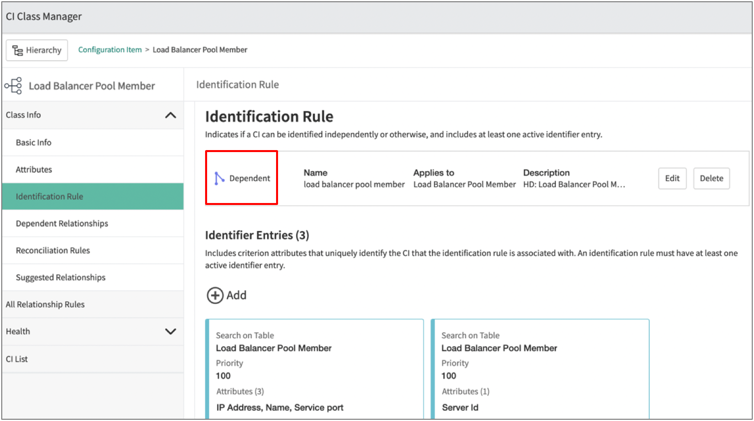Open identifier entry card with IP Address, Name, Service port
This screenshot has width=754, height=421.
point(314,369)
